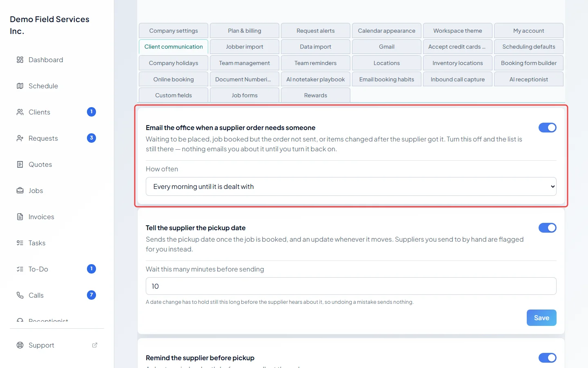
Task: Click the Support lifebuoy icon
Action: pyautogui.click(x=20, y=345)
